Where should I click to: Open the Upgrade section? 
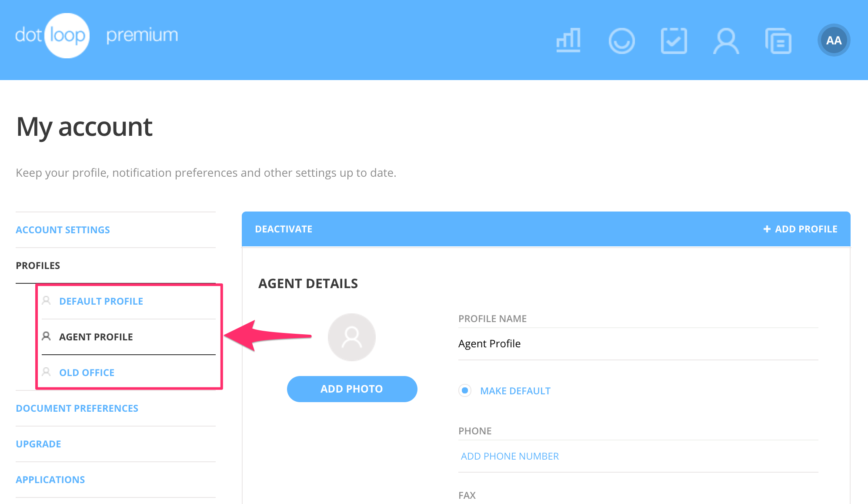pos(38,444)
